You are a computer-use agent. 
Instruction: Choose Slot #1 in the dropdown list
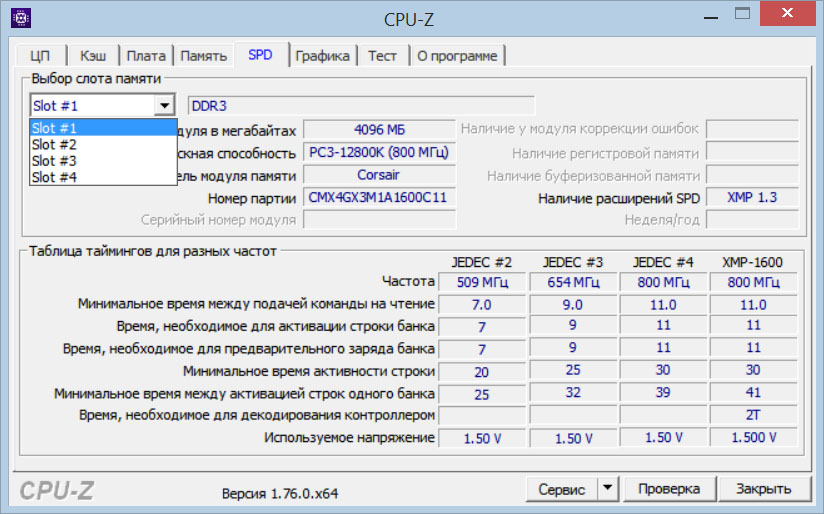pyautogui.click(x=103, y=128)
